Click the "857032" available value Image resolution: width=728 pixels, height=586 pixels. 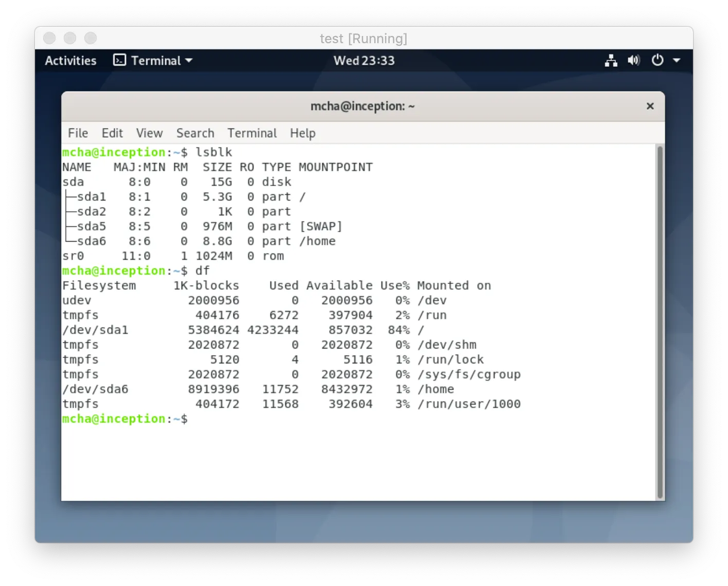pos(351,330)
